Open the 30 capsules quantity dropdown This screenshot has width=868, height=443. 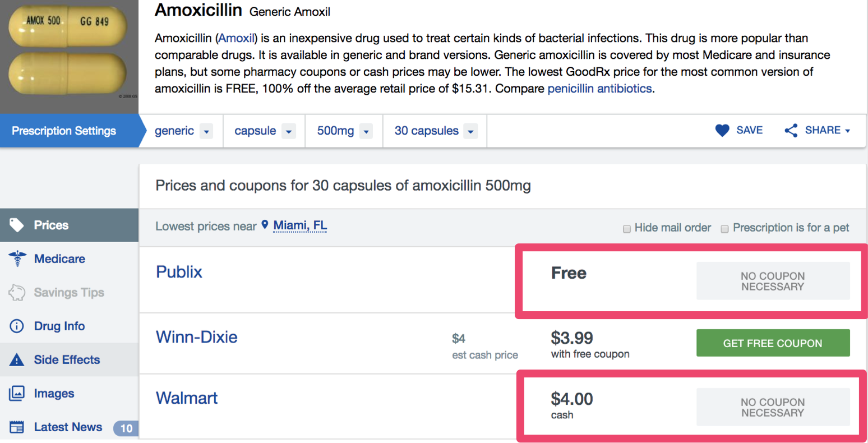tap(470, 131)
